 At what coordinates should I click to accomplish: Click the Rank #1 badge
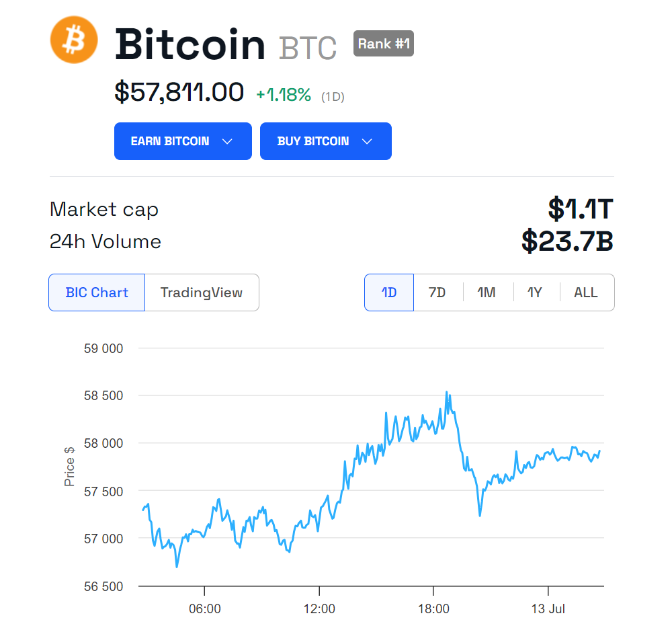coord(384,43)
